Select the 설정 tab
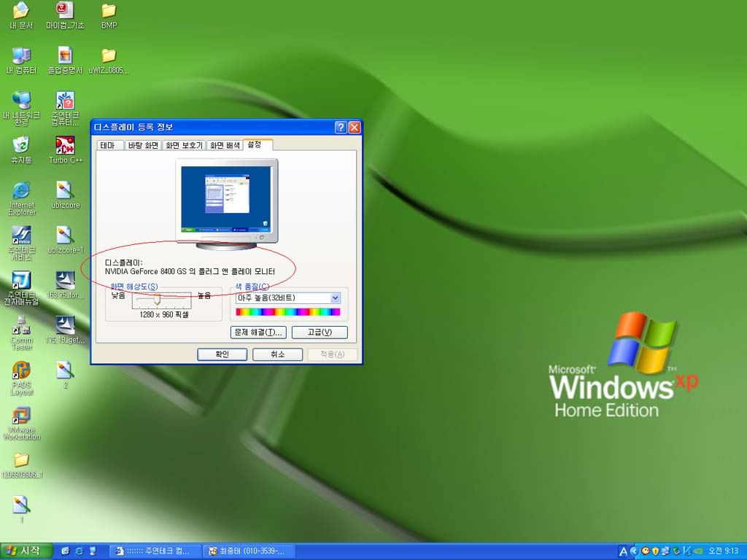Image resolution: width=747 pixels, height=560 pixels. tap(258, 144)
